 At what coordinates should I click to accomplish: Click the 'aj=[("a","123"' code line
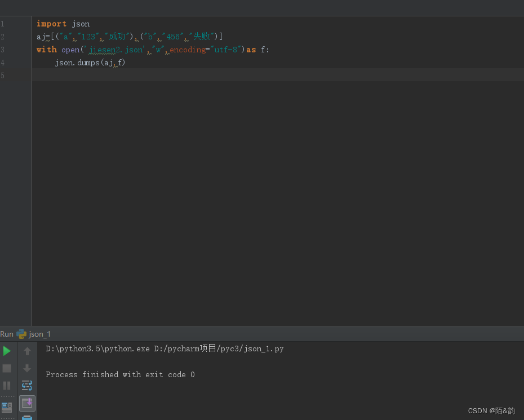[x=130, y=37]
